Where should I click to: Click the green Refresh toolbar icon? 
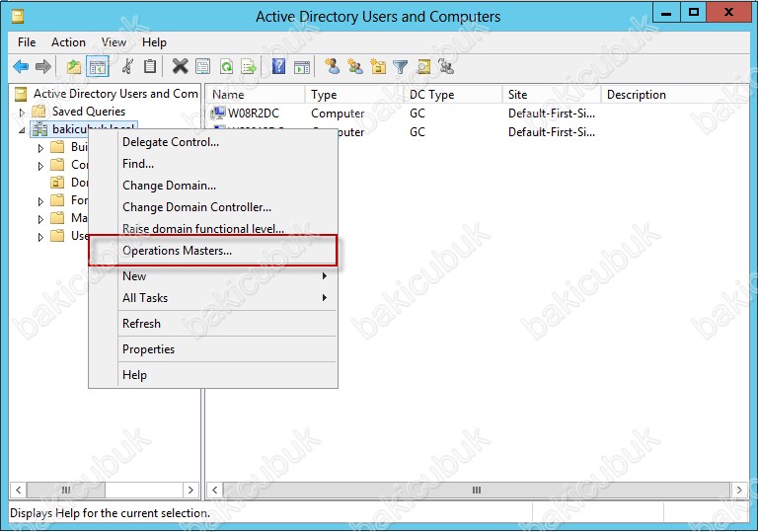pos(226,66)
